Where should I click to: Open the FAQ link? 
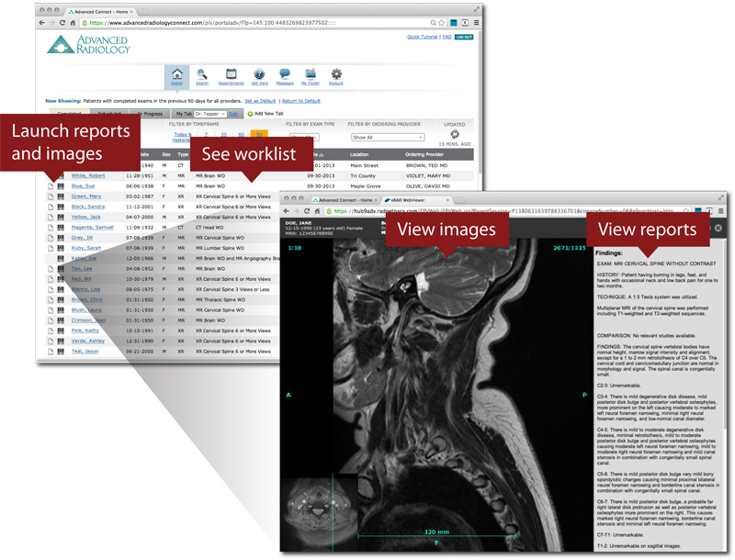[447, 37]
